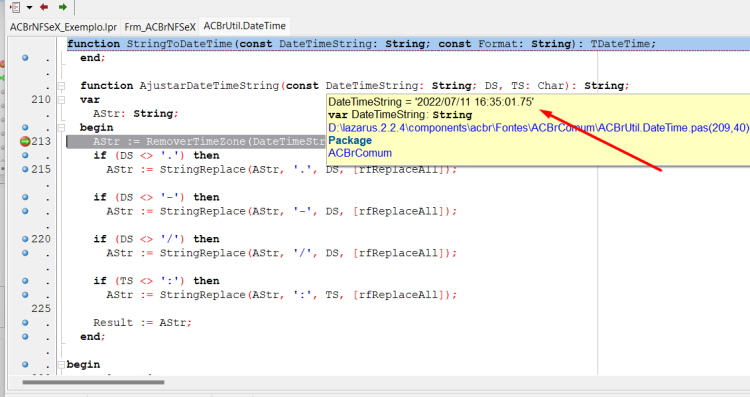Click the StringReplace line replacing ':' with TS
This screenshot has width=750, height=397.
(x=281, y=295)
